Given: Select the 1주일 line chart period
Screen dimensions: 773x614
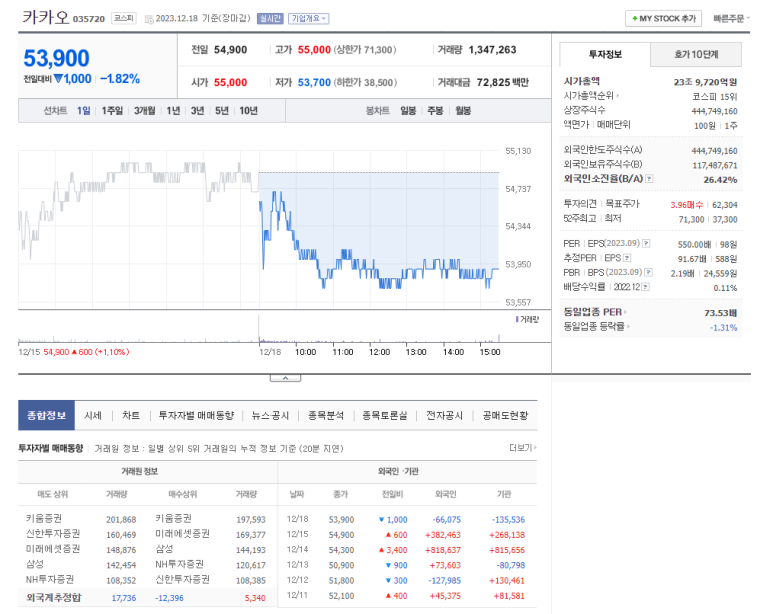Looking at the screenshot, I should [112, 110].
